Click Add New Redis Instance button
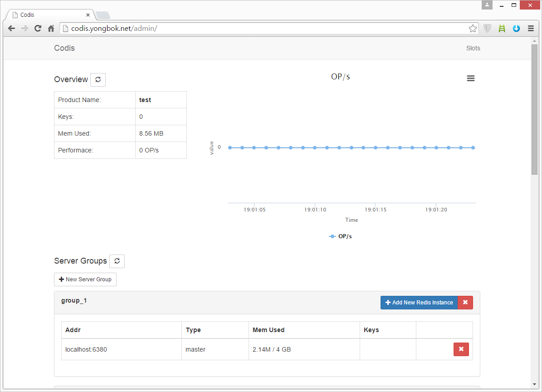The image size is (542, 392). tap(419, 303)
